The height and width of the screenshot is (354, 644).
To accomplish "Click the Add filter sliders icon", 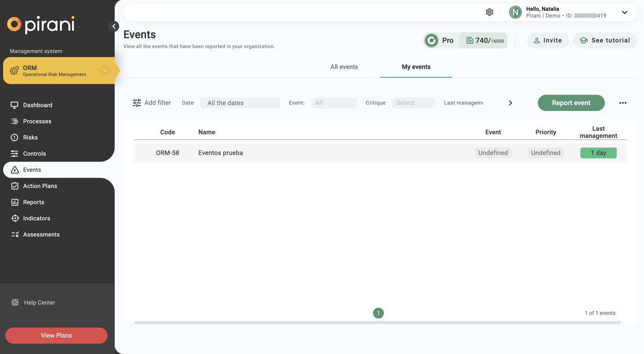I will click(x=137, y=103).
